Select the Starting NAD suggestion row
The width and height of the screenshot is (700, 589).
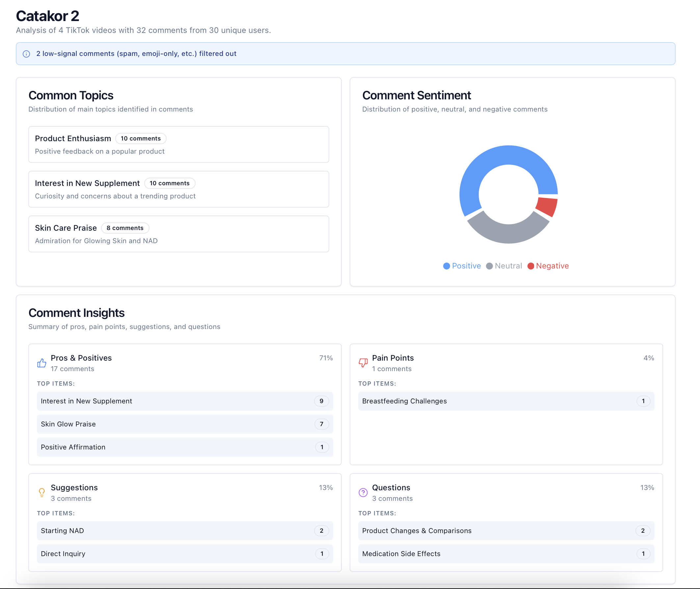pos(184,530)
